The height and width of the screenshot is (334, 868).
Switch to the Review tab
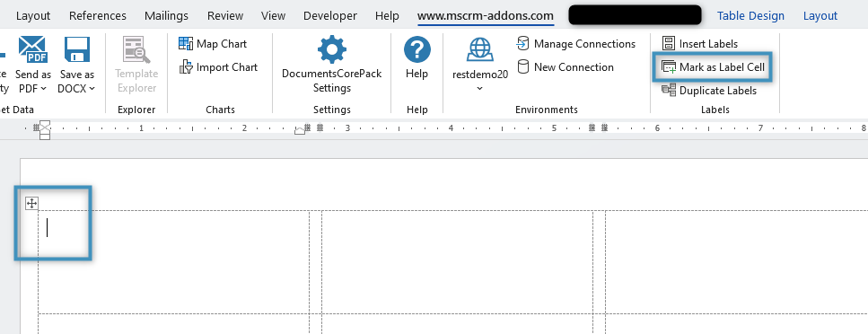click(225, 15)
